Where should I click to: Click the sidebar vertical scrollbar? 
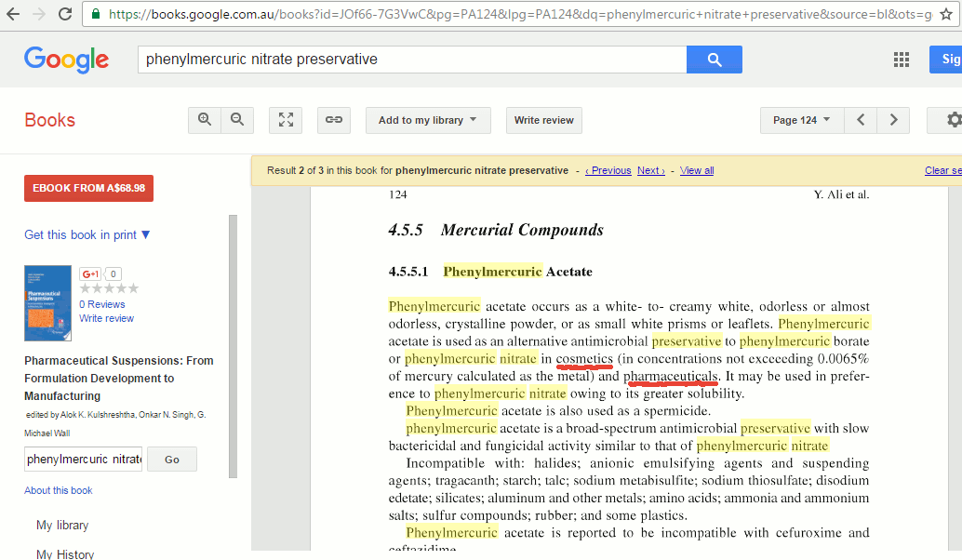pyautogui.click(x=233, y=346)
